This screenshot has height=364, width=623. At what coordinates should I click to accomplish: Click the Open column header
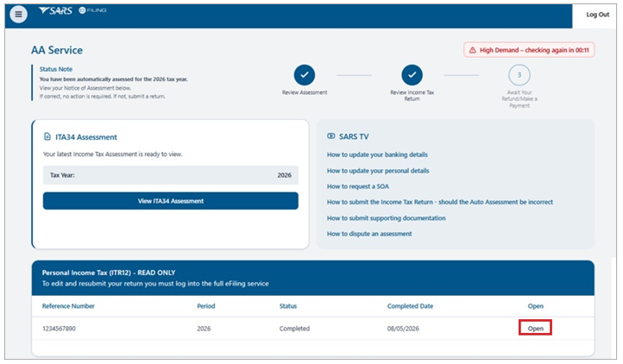(x=535, y=306)
